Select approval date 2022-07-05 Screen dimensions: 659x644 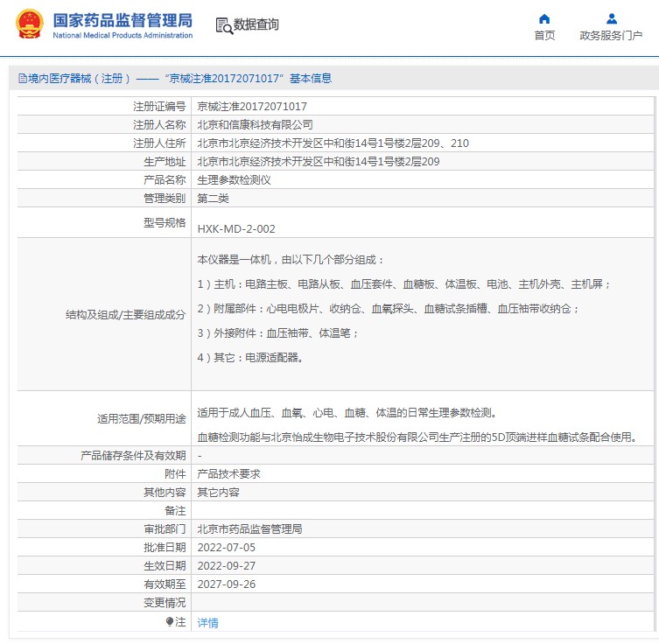(x=226, y=547)
